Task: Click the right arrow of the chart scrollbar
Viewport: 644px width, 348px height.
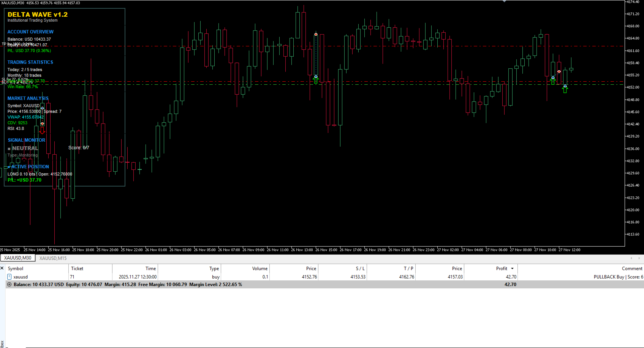Action: (639, 258)
